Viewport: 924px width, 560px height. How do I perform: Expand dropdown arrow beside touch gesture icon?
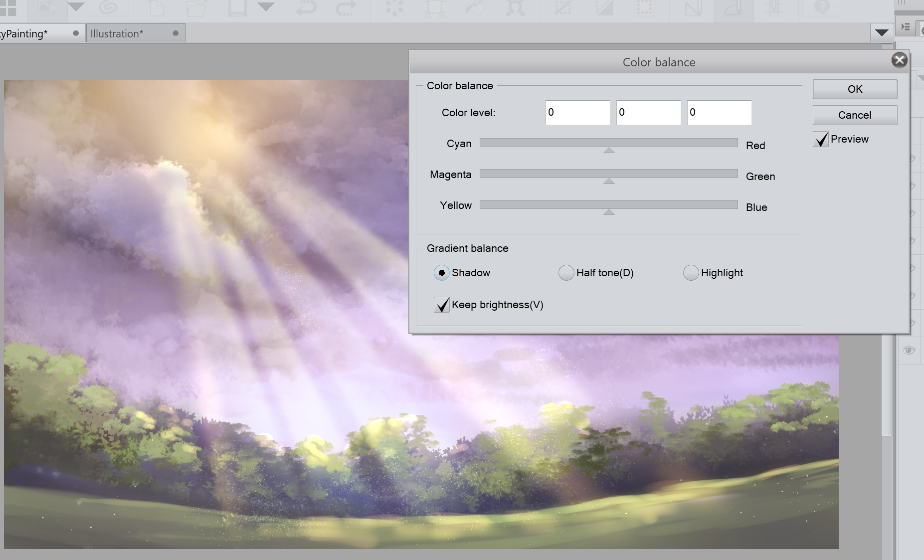tap(76, 7)
